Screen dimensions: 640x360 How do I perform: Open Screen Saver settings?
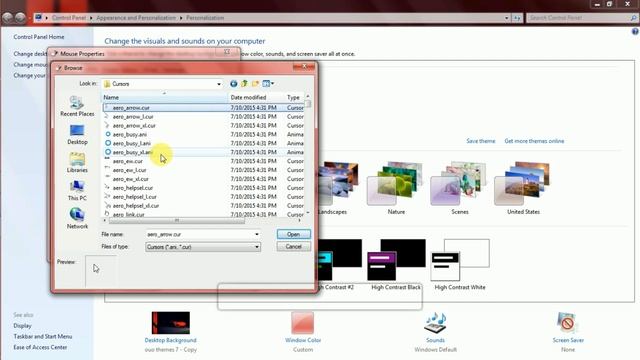[568, 331]
